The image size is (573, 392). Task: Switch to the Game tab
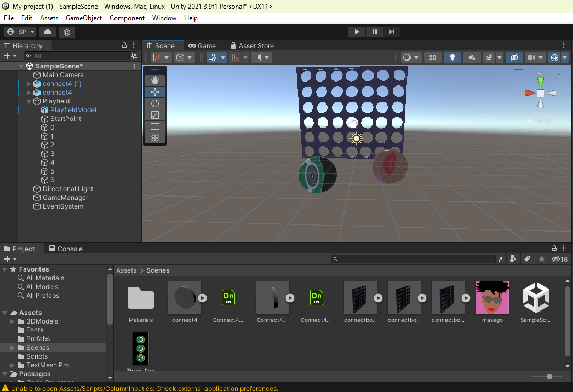(202, 45)
